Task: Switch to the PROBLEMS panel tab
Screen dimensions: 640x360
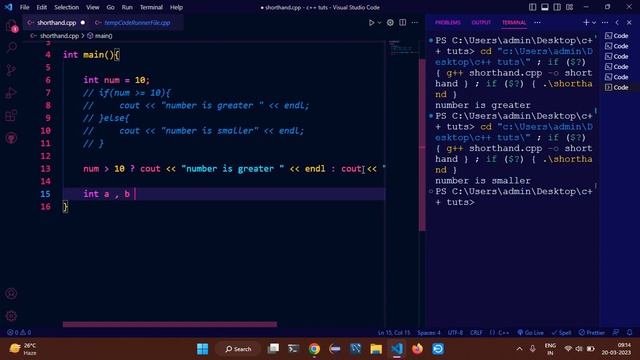Action: coord(447,23)
